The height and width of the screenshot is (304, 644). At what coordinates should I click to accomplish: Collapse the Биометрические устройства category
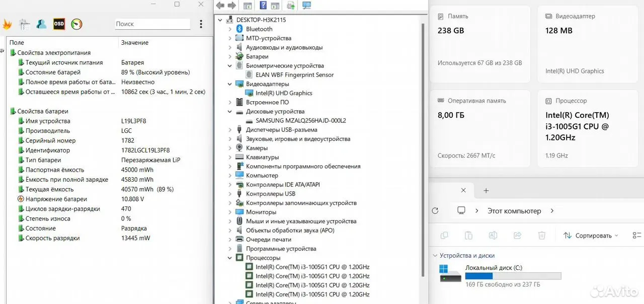(230, 65)
